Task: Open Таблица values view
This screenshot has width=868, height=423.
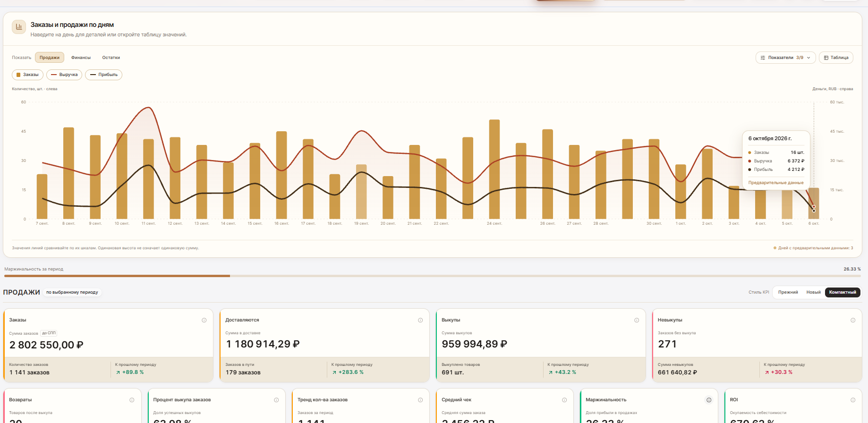Action: tap(836, 58)
